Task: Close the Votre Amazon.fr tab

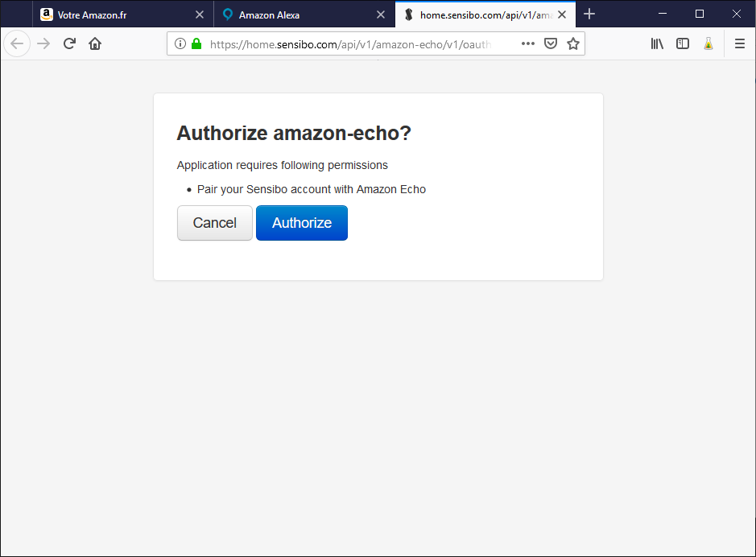Action: (x=199, y=15)
